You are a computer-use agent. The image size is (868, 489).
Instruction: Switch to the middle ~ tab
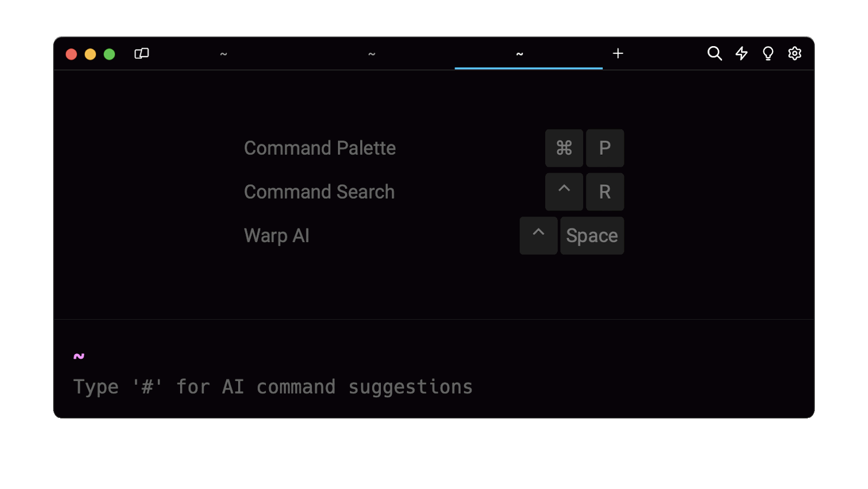tap(372, 54)
